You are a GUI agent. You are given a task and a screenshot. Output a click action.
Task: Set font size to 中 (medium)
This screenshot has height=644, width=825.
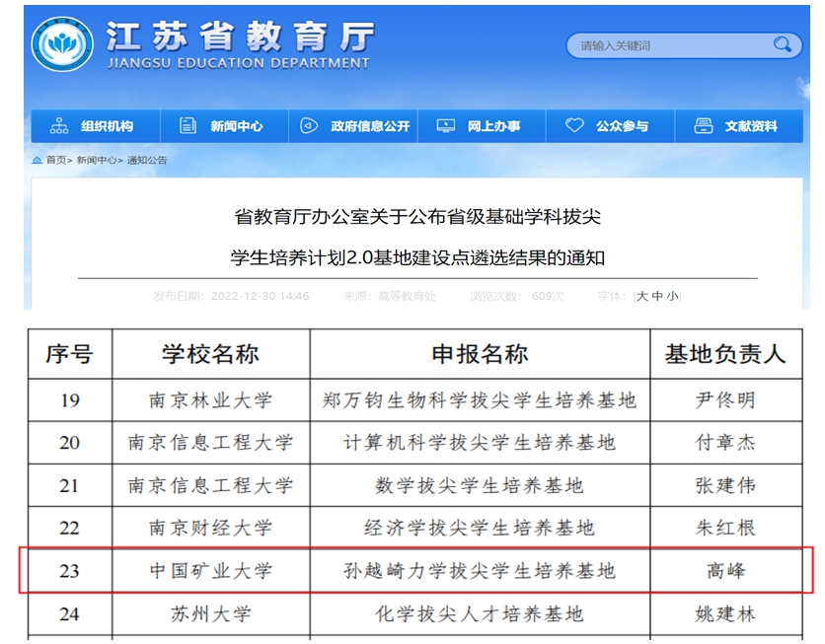[x=657, y=296]
